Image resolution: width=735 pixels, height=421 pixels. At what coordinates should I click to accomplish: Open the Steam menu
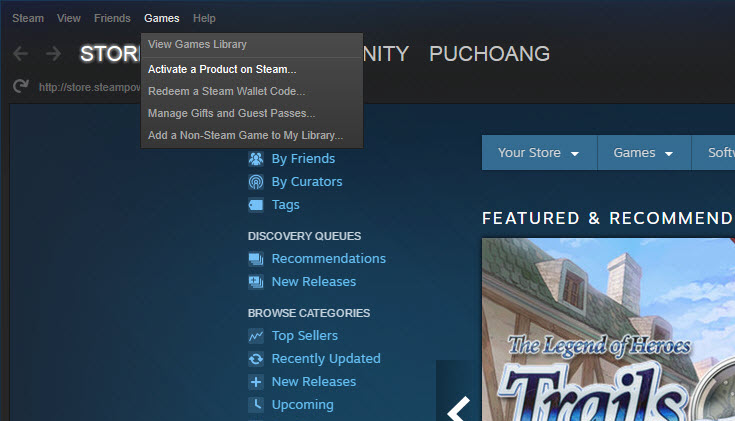28,18
